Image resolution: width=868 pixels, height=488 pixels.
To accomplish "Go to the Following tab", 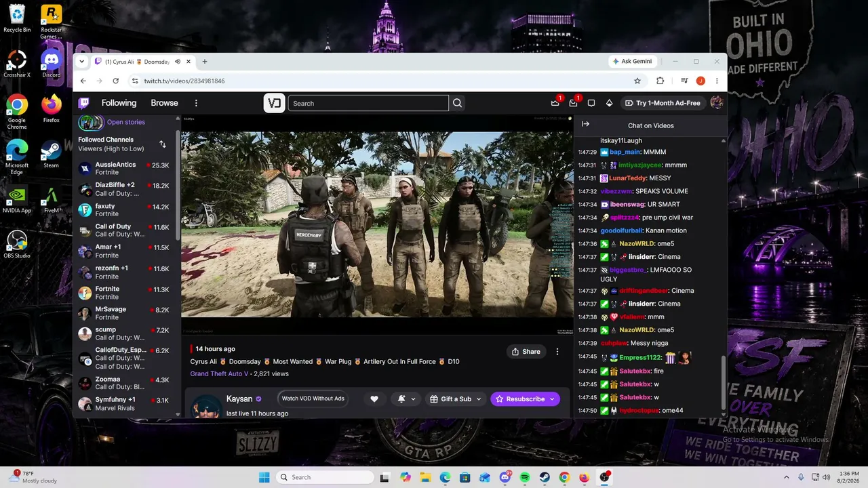I will [x=119, y=103].
